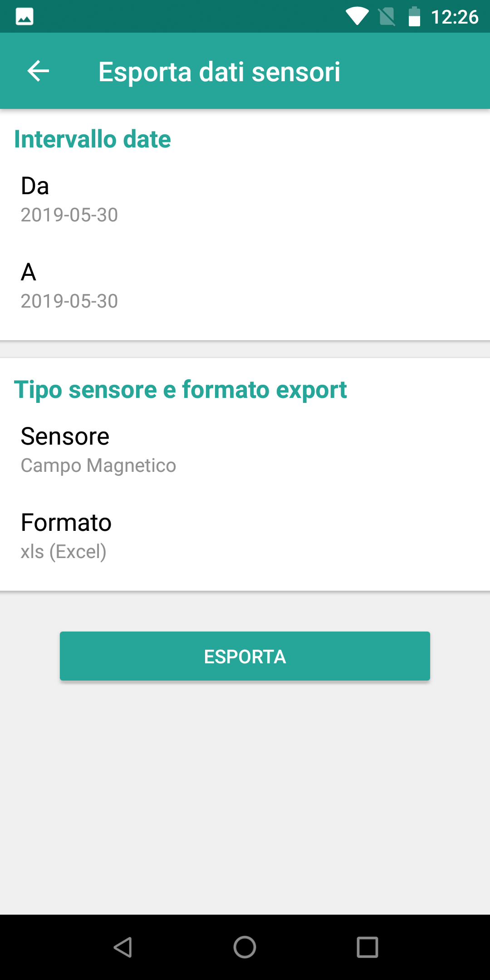
Task: Tap the Intervallo date section header
Action: (93, 139)
